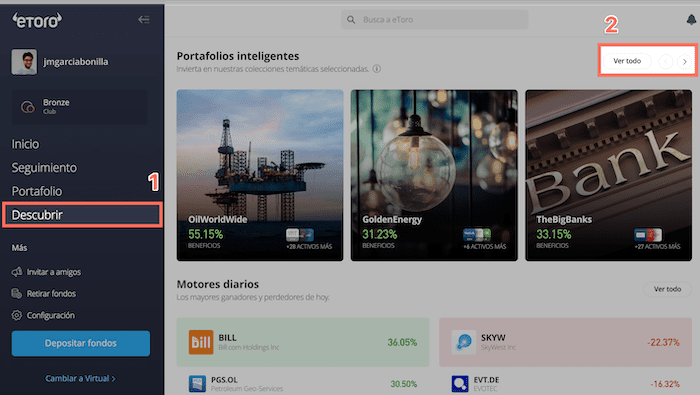Open the PGS.OL Petroleum Geo-Services row

pyautogui.click(x=303, y=384)
